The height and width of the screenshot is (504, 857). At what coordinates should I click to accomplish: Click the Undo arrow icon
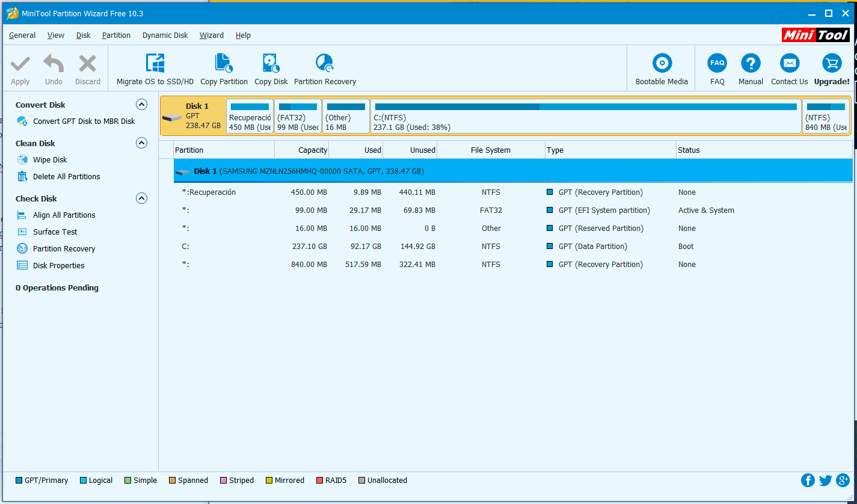[x=54, y=64]
